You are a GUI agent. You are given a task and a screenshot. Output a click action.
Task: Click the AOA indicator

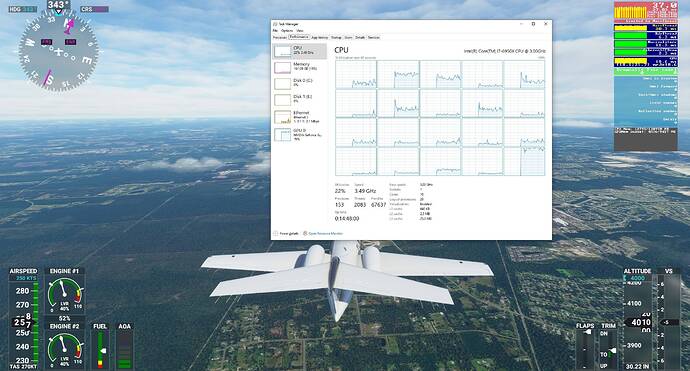coord(125,346)
